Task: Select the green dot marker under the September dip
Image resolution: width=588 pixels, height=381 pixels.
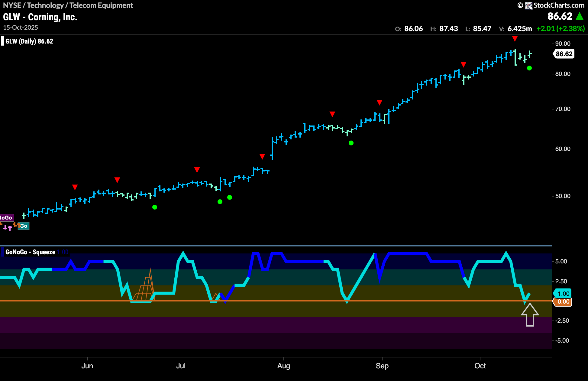Action: click(x=351, y=143)
